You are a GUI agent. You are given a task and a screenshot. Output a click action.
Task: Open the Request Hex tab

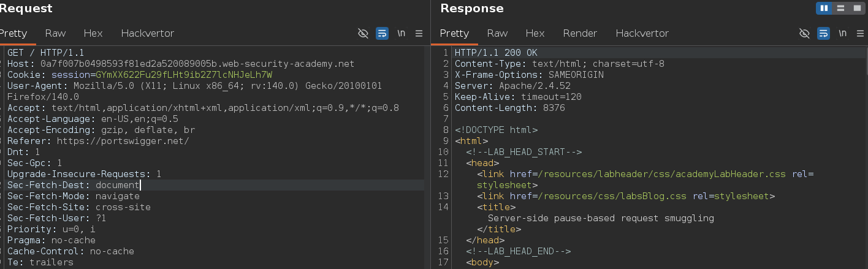pyautogui.click(x=93, y=33)
